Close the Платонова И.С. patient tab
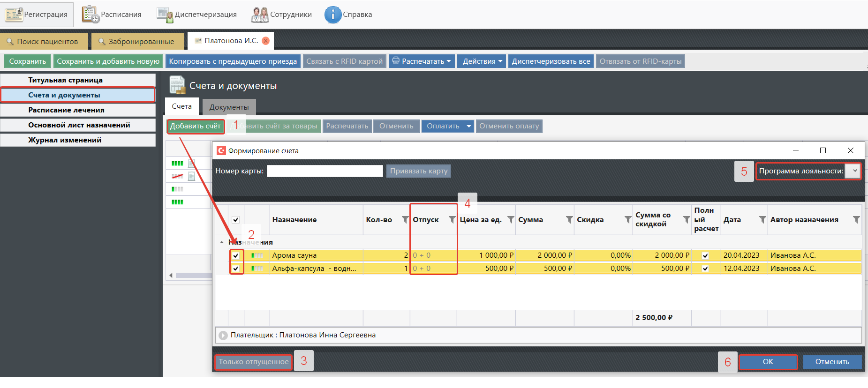This screenshot has width=868, height=388. [266, 41]
